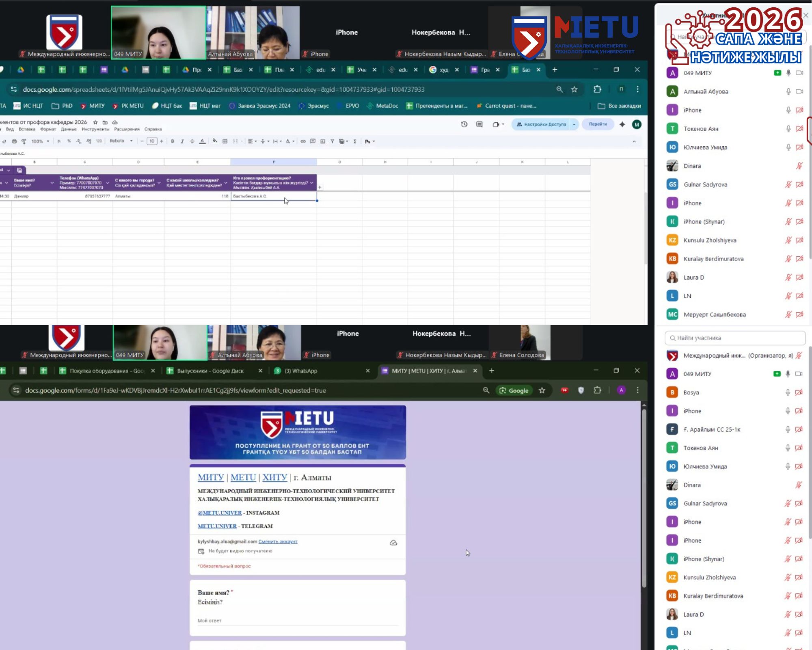This screenshot has height=650, width=812.
Task: Click the create filter icon
Action: [x=332, y=141]
